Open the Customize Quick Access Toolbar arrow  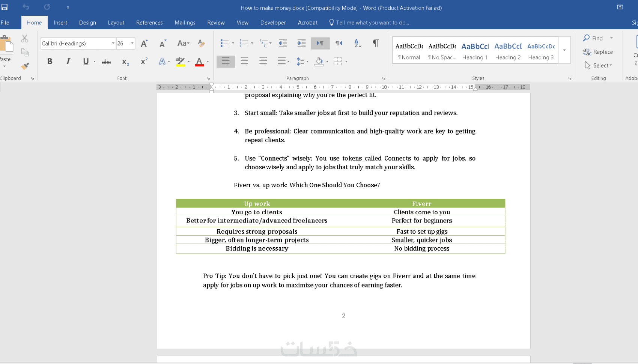(x=68, y=7)
